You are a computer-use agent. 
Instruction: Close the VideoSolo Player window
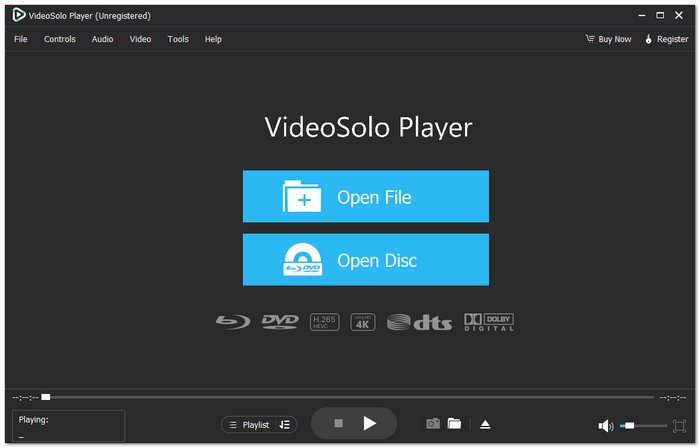(x=679, y=15)
